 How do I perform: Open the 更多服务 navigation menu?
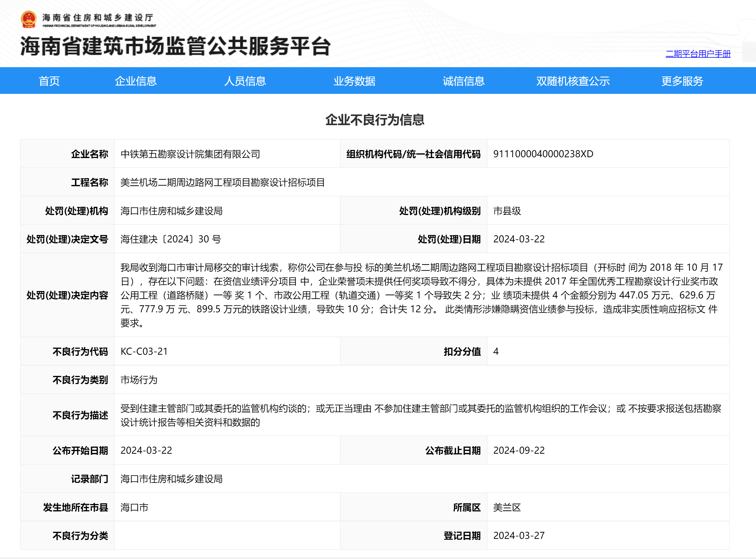click(682, 81)
